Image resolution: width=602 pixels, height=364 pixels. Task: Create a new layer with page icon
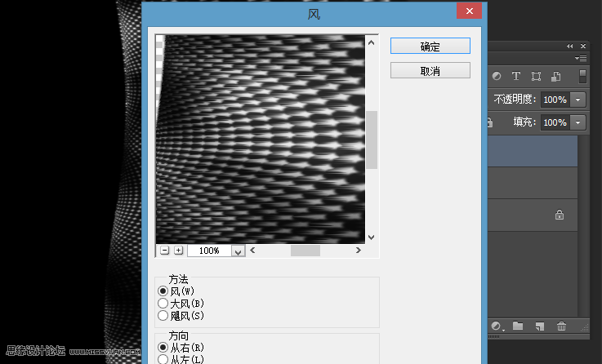[x=539, y=326]
